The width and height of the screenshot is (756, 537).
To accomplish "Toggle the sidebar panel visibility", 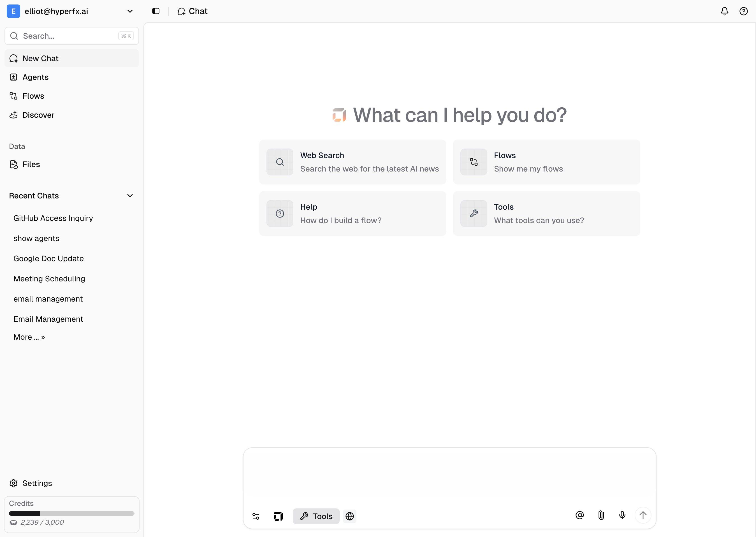I will (x=156, y=11).
